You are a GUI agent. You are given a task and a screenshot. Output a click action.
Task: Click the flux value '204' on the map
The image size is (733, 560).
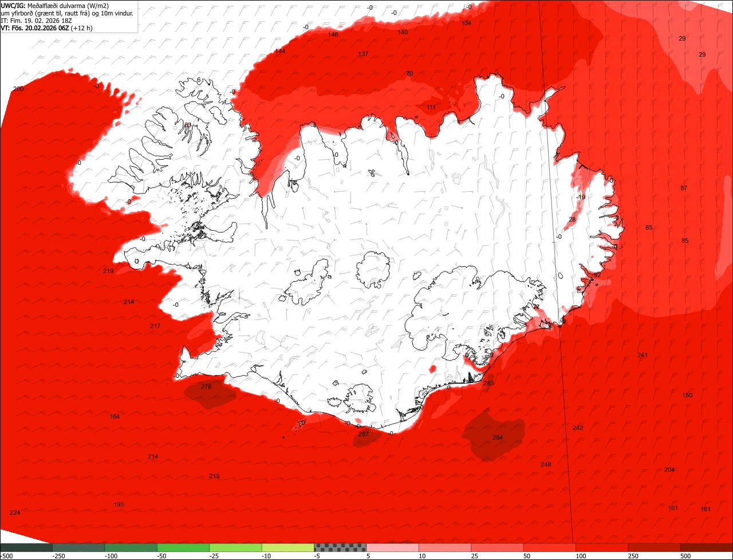coord(669,470)
